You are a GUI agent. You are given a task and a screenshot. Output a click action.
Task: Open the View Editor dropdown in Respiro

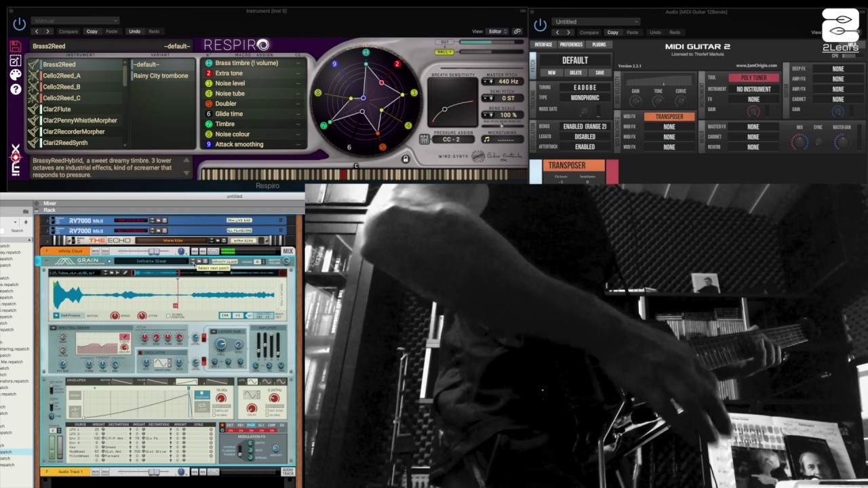point(498,31)
